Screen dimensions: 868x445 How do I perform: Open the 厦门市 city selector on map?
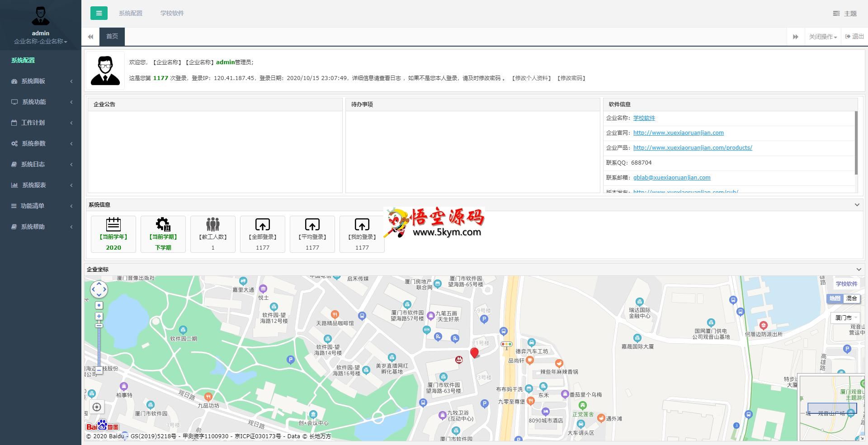click(x=845, y=317)
